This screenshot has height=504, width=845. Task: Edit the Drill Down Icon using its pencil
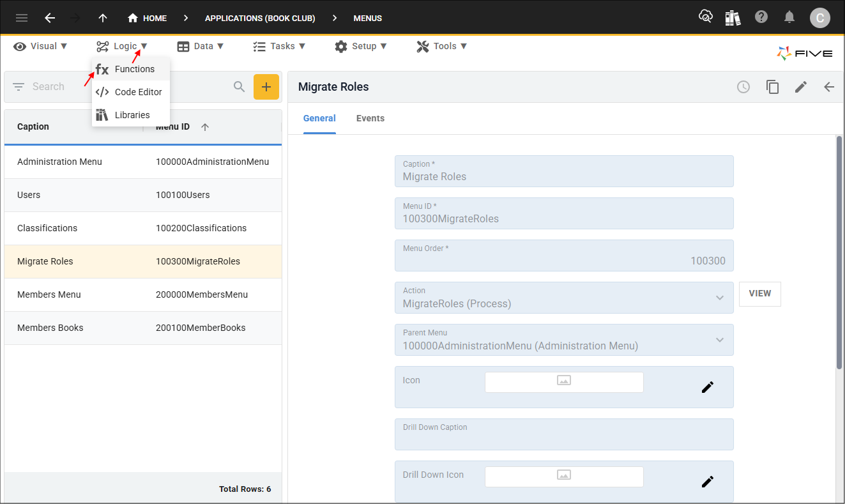coord(708,482)
